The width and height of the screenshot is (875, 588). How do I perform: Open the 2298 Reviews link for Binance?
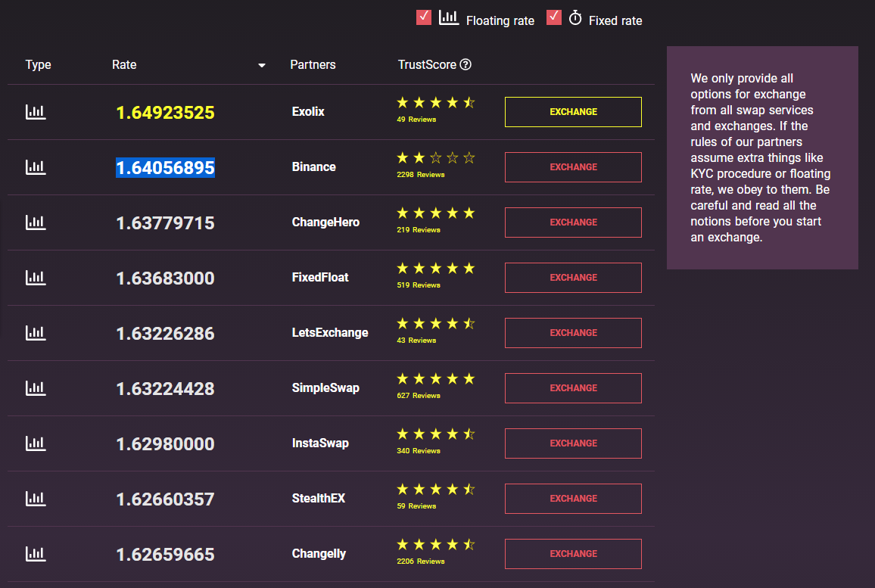[x=421, y=175]
